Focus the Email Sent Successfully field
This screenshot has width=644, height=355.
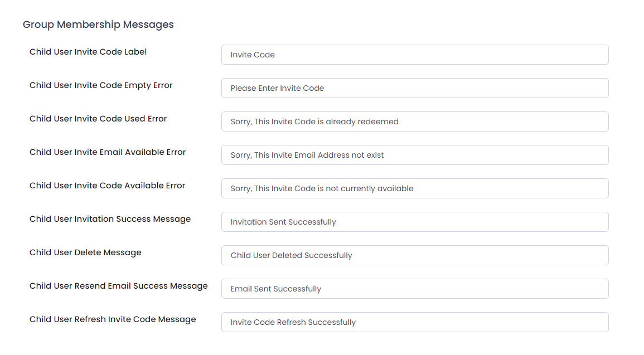(x=415, y=289)
